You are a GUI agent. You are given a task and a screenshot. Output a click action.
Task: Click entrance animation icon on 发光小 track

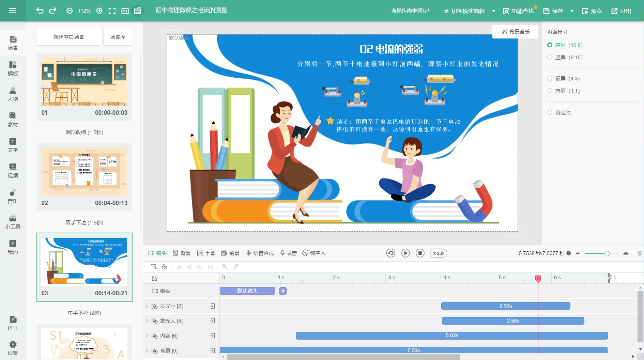pyautogui.click(x=212, y=306)
